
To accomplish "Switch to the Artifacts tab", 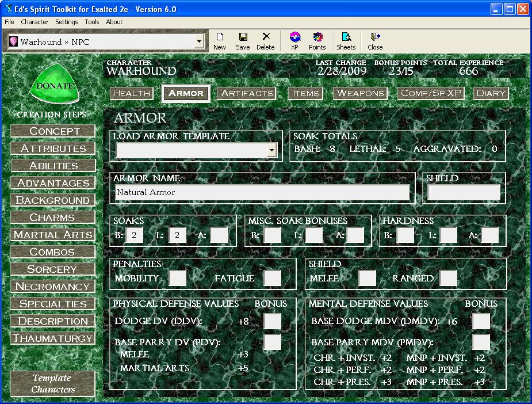I will [x=247, y=93].
